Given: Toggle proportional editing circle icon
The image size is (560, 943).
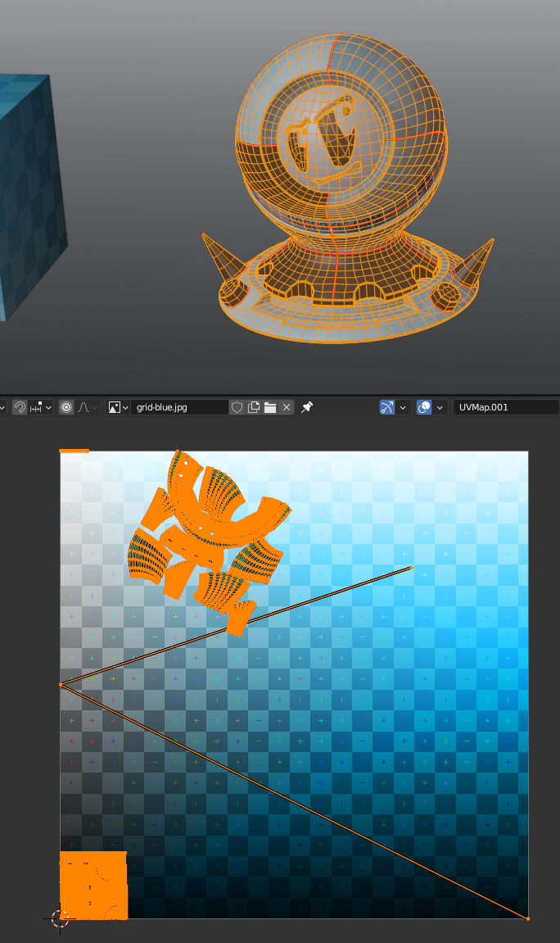Looking at the screenshot, I should pos(66,407).
